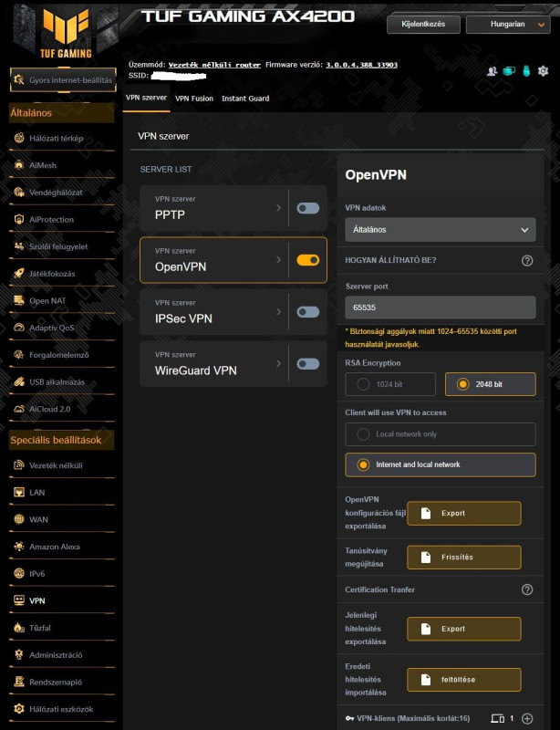Choose Local network only option

441,434
